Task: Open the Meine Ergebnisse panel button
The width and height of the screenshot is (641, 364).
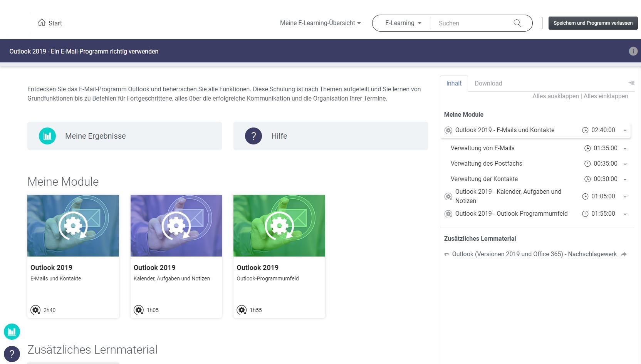Action: point(124,136)
